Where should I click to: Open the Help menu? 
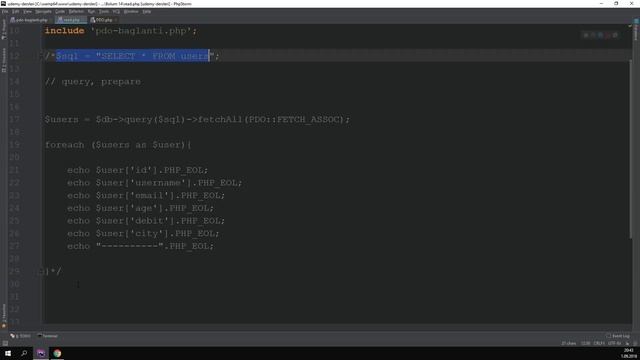tap(147, 11)
